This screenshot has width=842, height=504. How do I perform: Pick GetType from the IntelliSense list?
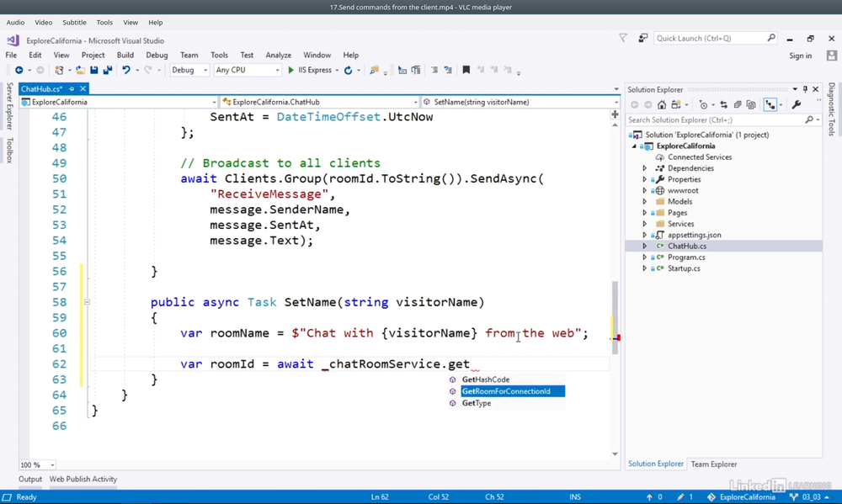click(x=477, y=403)
